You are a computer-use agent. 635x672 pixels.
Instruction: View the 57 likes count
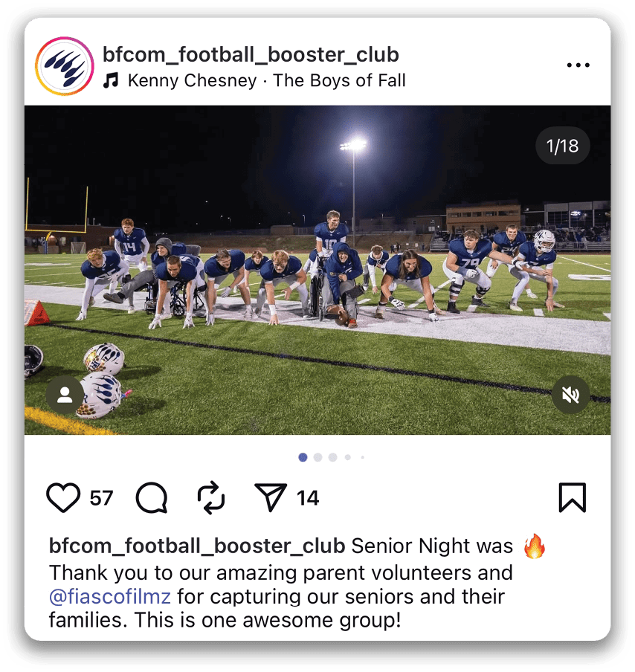tap(101, 498)
